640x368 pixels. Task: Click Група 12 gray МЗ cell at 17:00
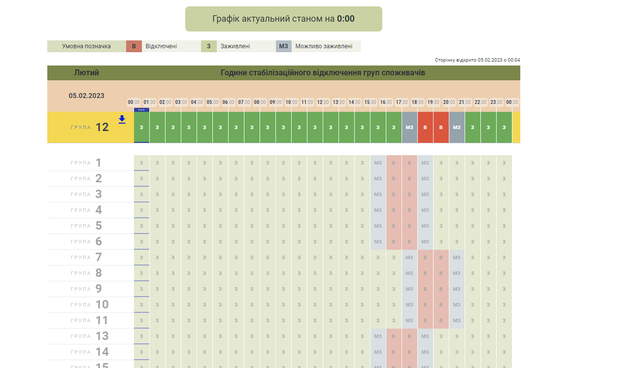(x=409, y=127)
